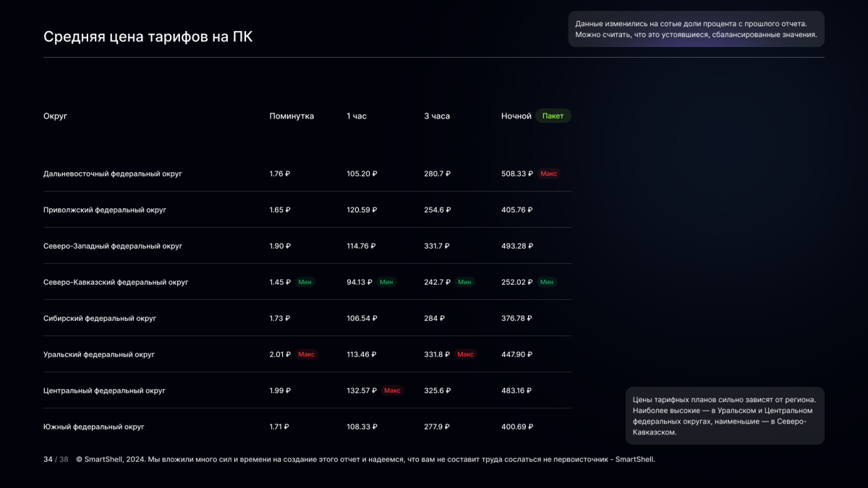Click the 'Мин' badge next to 94.13 ₽
This screenshot has height=488, width=868.
click(x=387, y=282)
